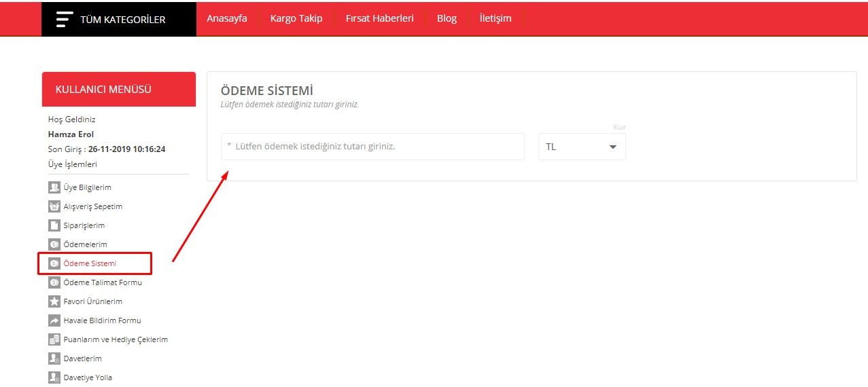The width and height of the screenshot is (868, 387).
Task: Click the Hoş Geldiniz greeting text
Action: tap(72, 119)
